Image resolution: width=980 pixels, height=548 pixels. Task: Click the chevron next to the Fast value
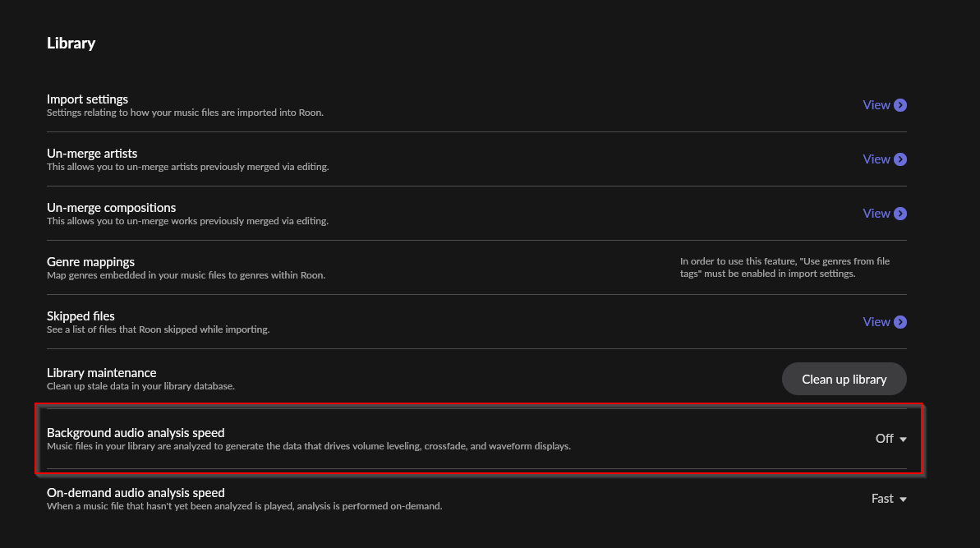[902, 499]
